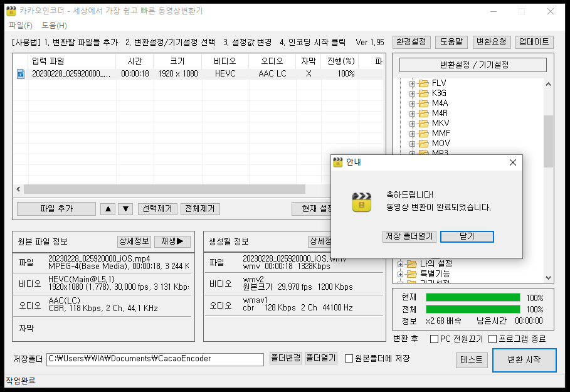Viewport: 570px width, 392px height.
Task: Expand the M4R tree node
Action: pyautogui.click(x=412, y=114)
